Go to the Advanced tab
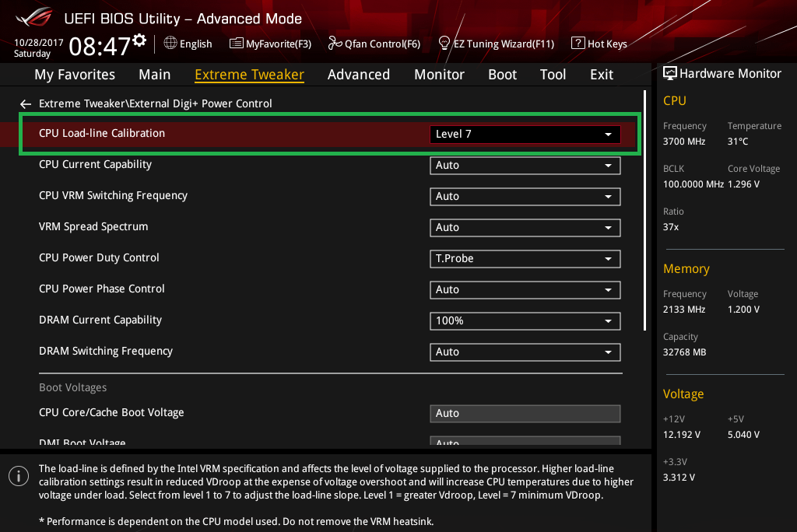The width and height of the screenshot is (797, 532). (359, 75)
